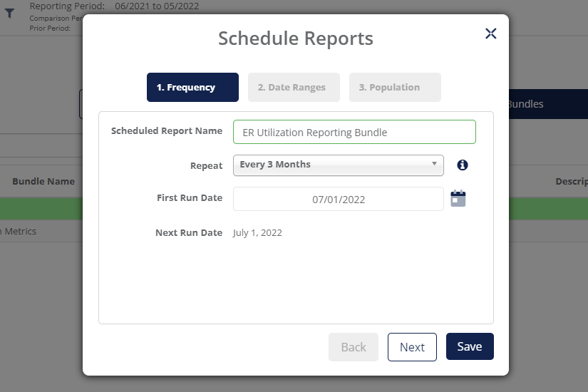Viewport: 588px width, 392px height.
Task: Click Next to proceed
Action: (412, 347)
